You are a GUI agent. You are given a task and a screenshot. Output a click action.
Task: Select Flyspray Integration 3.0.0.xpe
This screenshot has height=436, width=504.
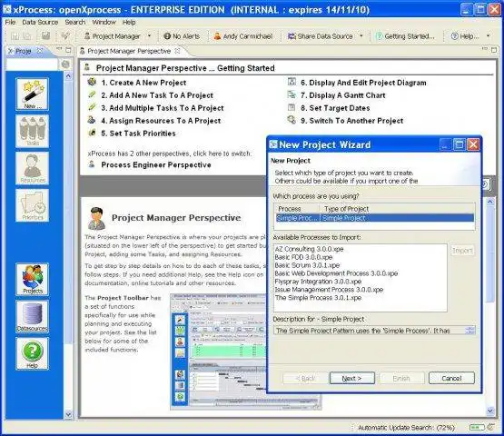click(x=318, y=282)
